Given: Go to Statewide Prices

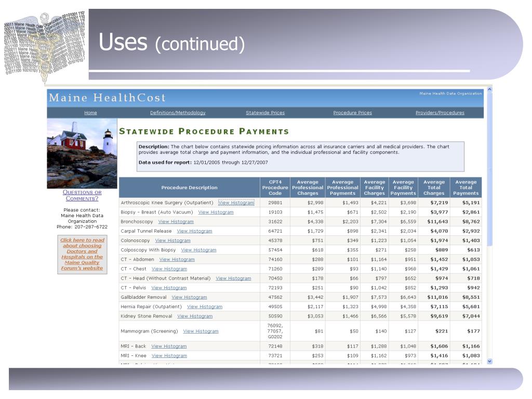Looking at the screenshot, I should coord(265,113).
